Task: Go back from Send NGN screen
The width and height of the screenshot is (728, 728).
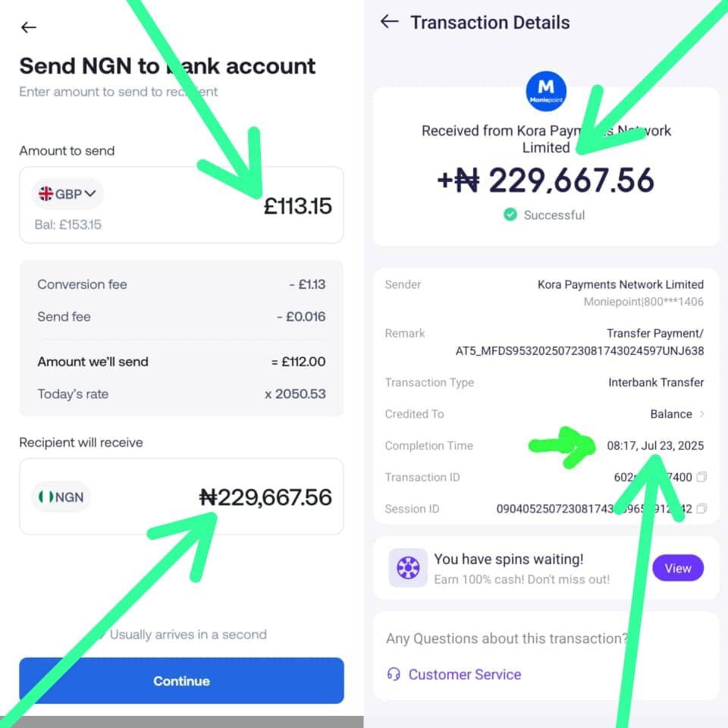Action: 29,27
